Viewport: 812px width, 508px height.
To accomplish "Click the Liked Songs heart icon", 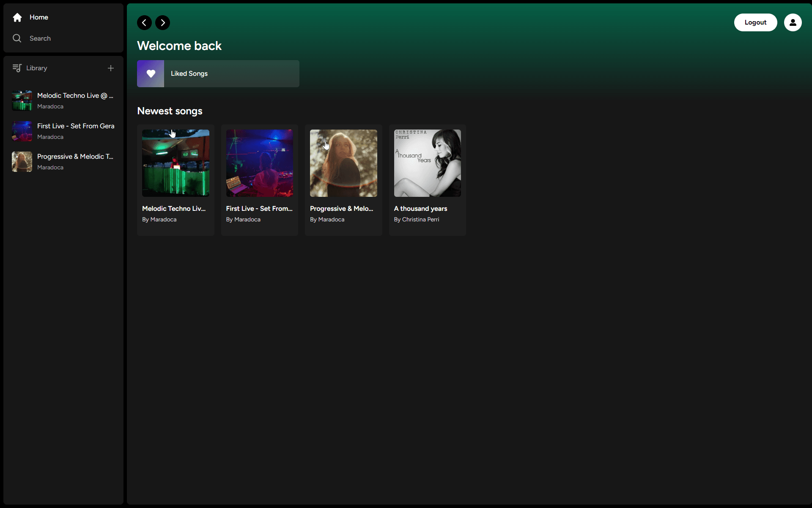I will (x=151, y=74).
